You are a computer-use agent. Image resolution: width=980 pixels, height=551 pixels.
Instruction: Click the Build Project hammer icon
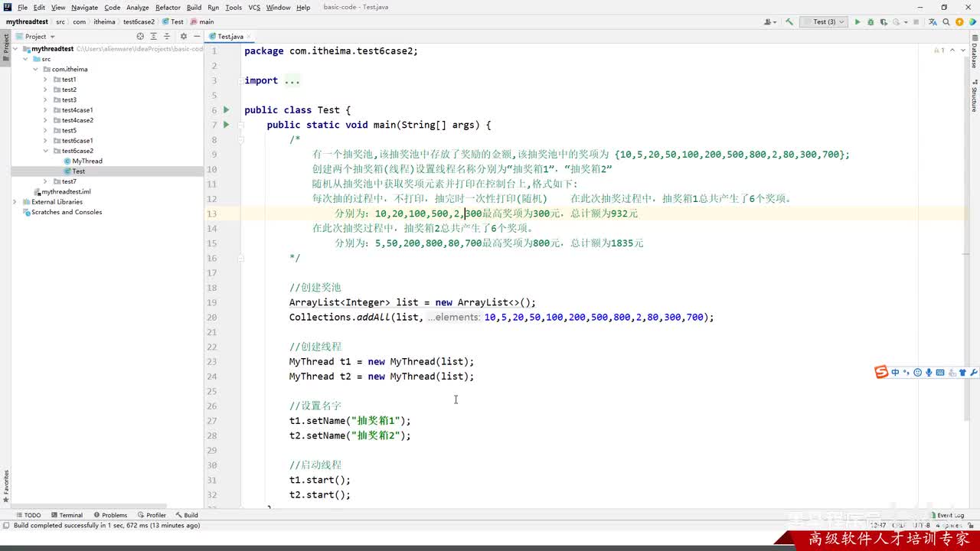pyautogui.click(x=788, y=22)
